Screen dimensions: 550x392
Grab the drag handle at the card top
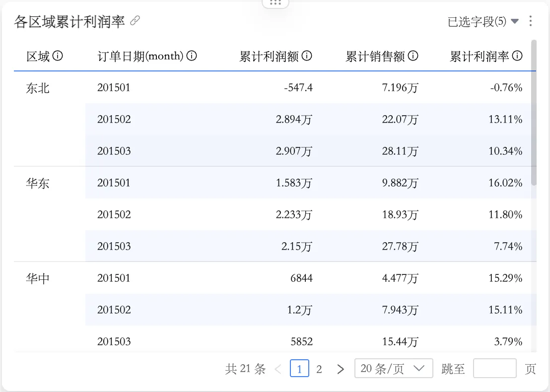[275, 2]
